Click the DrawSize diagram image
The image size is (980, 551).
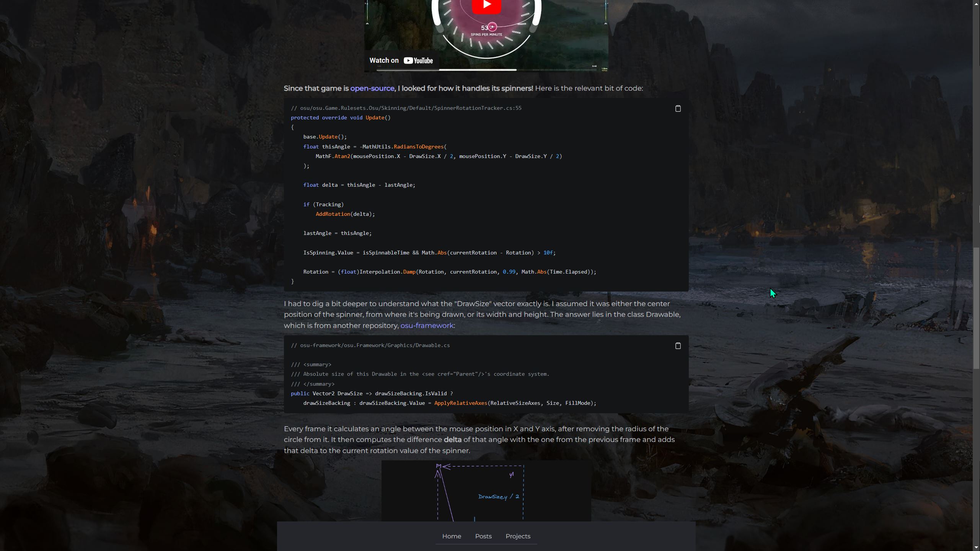486,491
